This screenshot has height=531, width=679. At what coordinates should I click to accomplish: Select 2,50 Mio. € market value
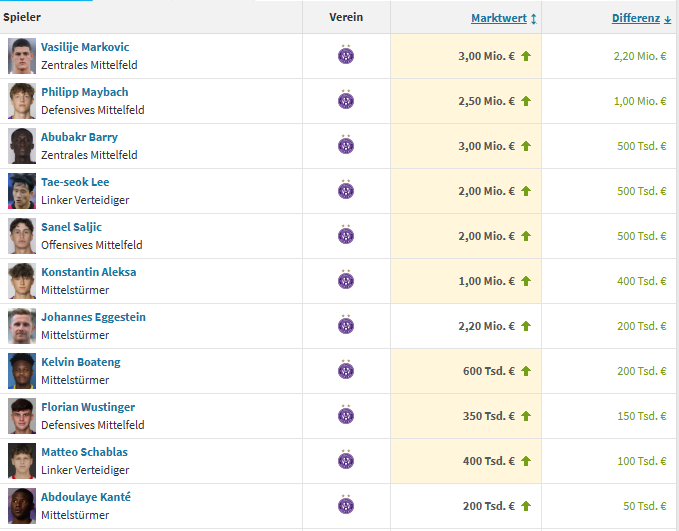(486, 101)
